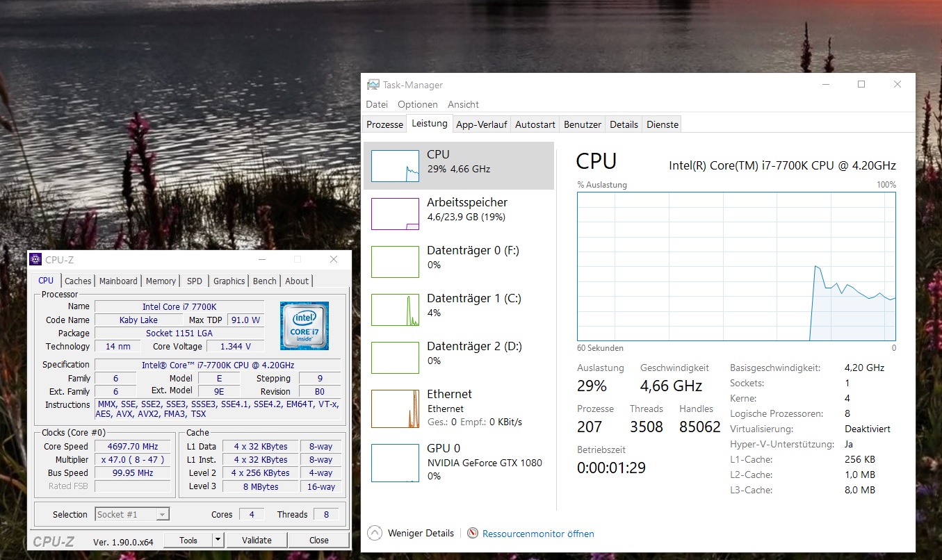Select Ethernet in the performance sidebar
The image size is (942, 560).
[459, 408]
